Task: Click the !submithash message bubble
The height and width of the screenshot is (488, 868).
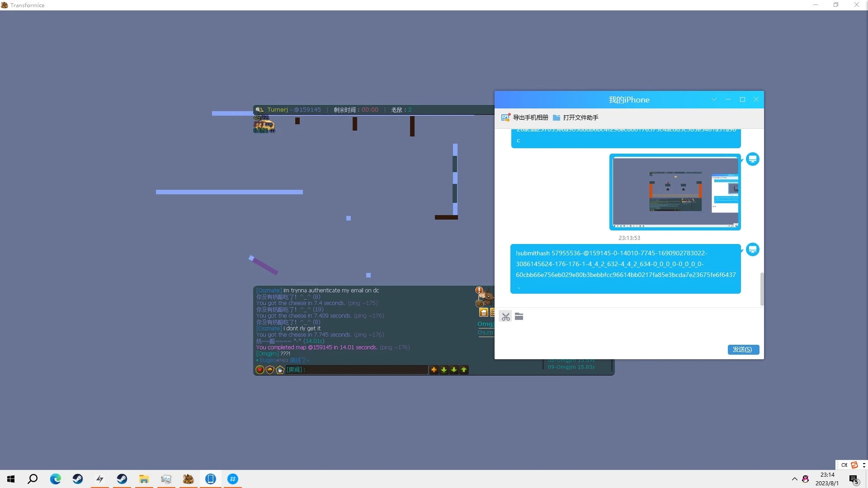Action: pyautogui.click(x=626, y=269)
